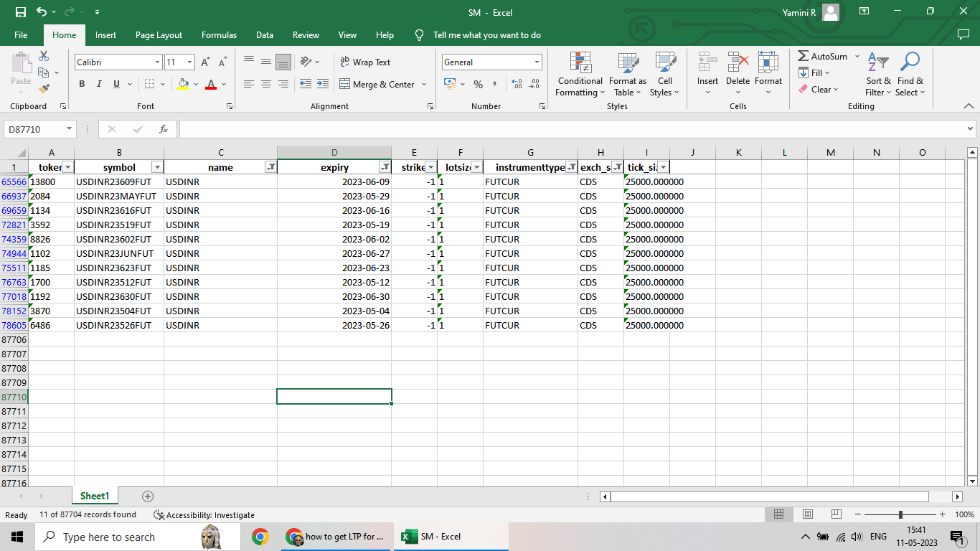Decrease font size with small A icon
The width and height of the screenshot is (980, 551).
pos(222,62)
